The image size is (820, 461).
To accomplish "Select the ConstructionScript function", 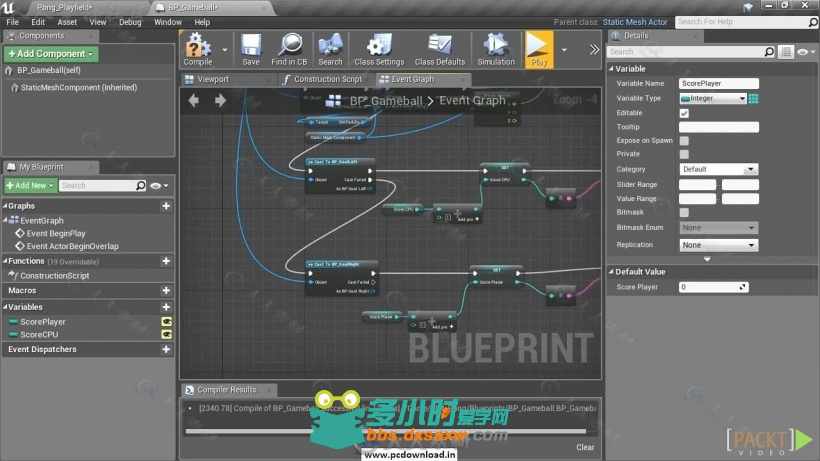I will 54,275.
